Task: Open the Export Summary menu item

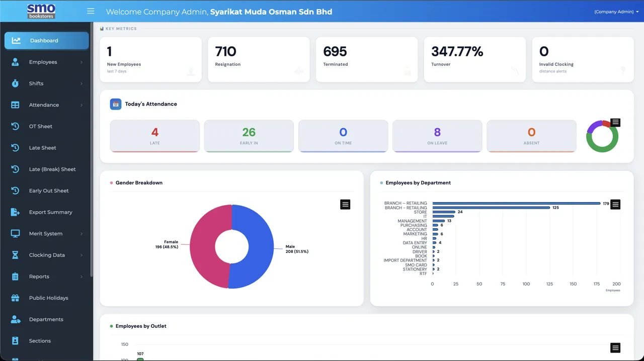Action: tap(47, 212)
